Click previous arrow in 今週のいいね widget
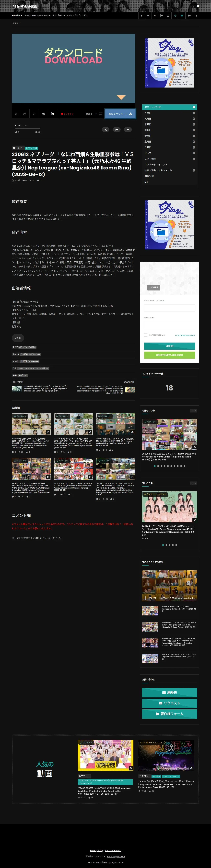 (x=192, y=411)
